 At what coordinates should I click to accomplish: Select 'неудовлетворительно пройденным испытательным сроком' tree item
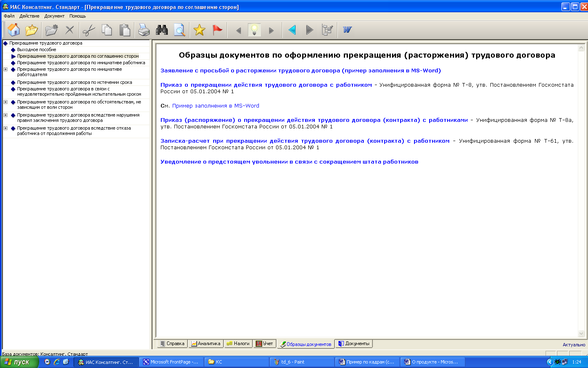tap(79, 92)
